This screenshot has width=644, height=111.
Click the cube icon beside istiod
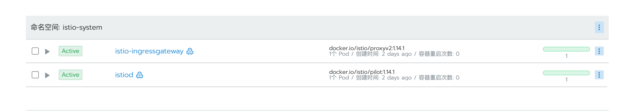140,75
